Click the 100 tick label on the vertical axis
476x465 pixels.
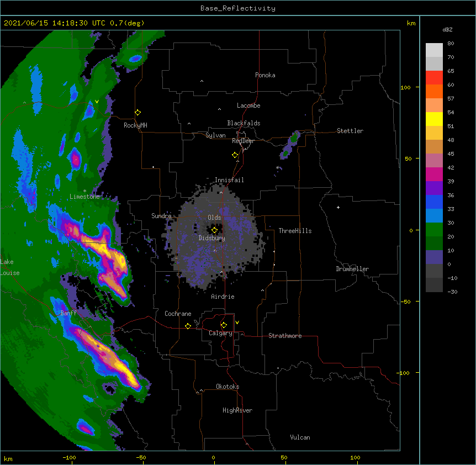[405, 87]
